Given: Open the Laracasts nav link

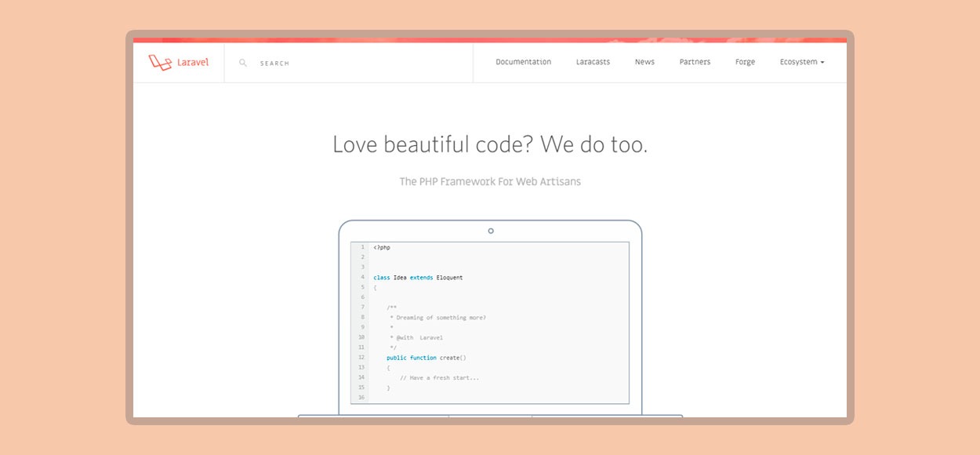Looking at the screenshot, I should point(593,62).
